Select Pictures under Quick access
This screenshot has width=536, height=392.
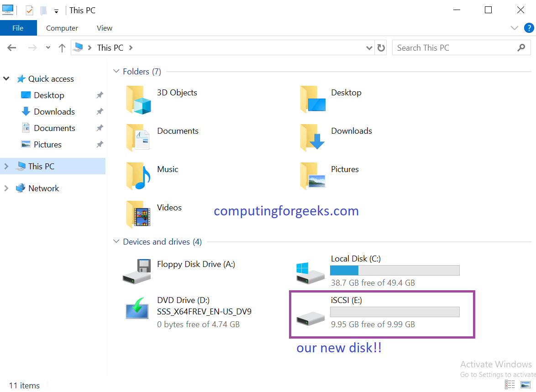point(47,145)
